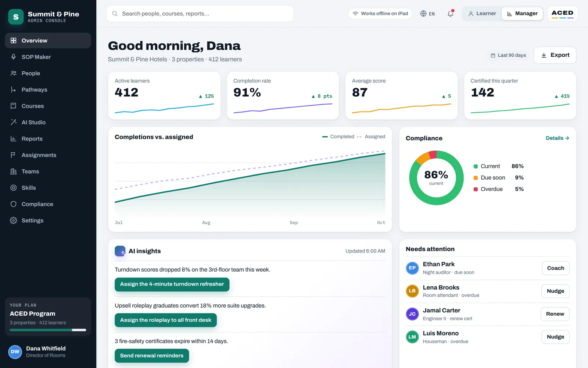Click the ACED logo in top bar
This screenshot has height=368, width=588.
pos(562,14)
